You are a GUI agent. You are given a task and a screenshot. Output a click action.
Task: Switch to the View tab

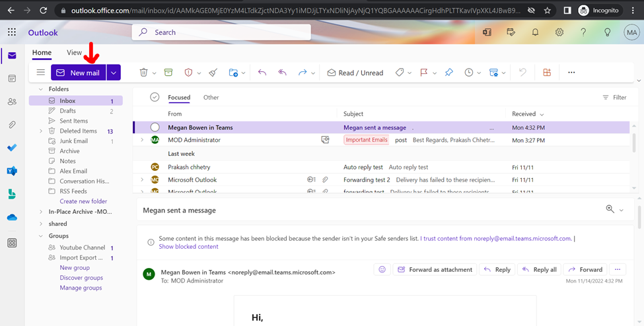pyautogui.click(x=75, y=53)
